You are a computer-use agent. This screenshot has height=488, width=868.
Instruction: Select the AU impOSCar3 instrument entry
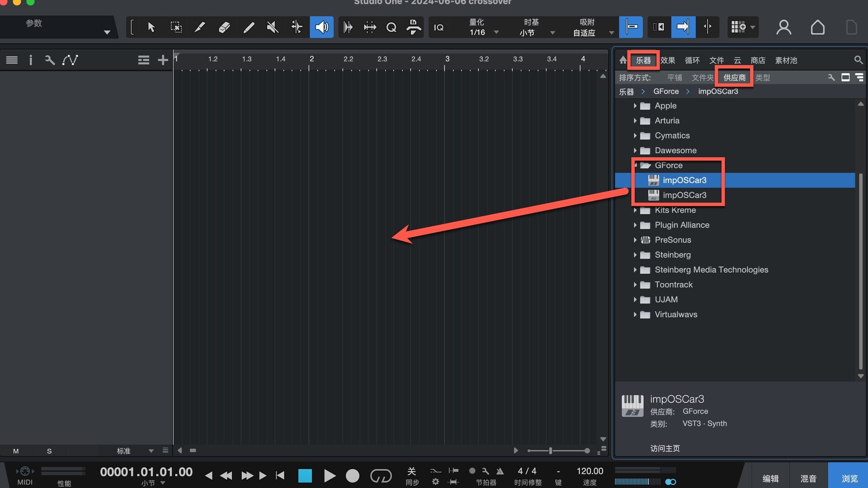tap(684, 195)
